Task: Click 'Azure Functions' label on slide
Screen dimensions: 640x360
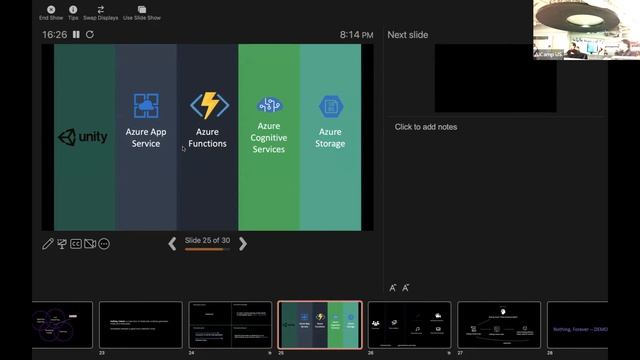Action: click(207, 138)
